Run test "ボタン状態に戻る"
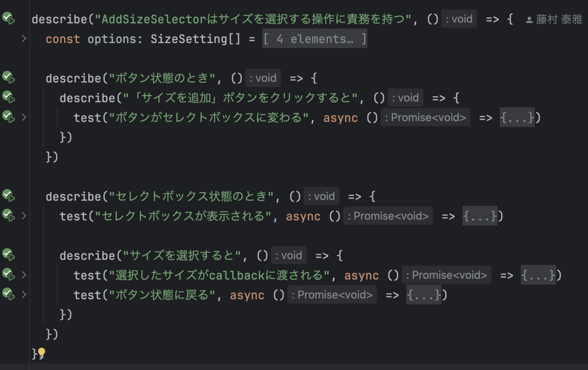Screen dimensions: 588x370 pyautogui.click(x=8, y=295)
